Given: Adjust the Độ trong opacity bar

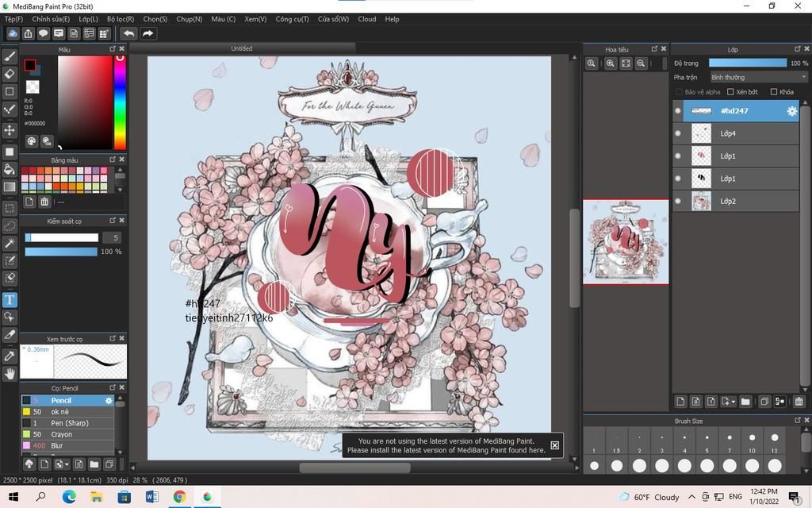Looking at the screenshot, I should (748, 63).
